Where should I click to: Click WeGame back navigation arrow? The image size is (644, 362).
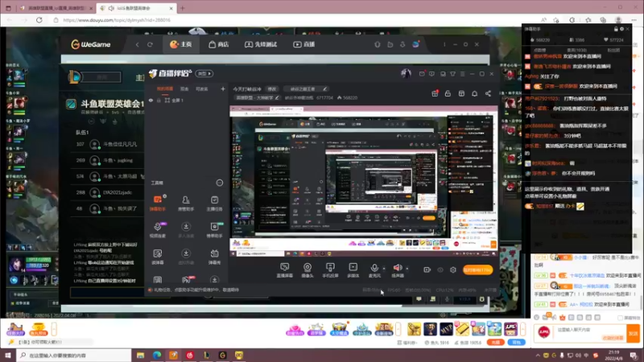point(137,44)
